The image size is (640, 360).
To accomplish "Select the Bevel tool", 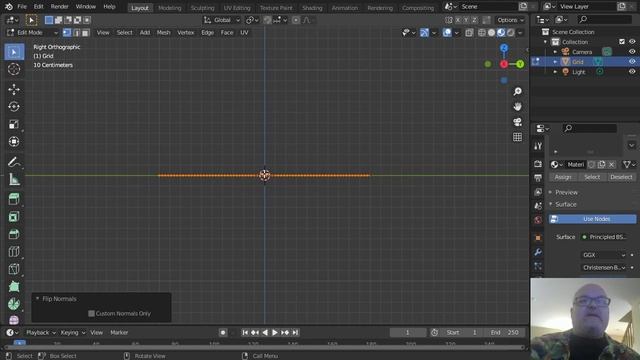I will click(x=14, y=234).
